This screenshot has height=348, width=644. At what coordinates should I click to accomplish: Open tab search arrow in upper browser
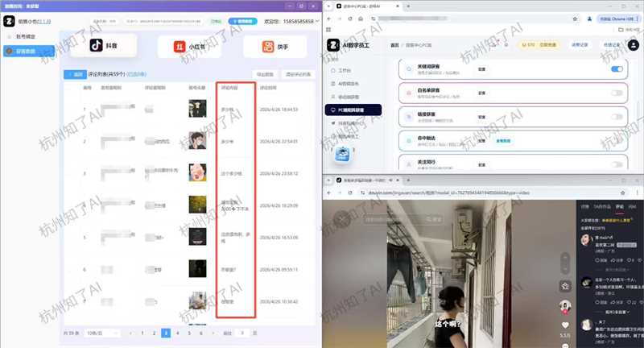click(329, 6)
